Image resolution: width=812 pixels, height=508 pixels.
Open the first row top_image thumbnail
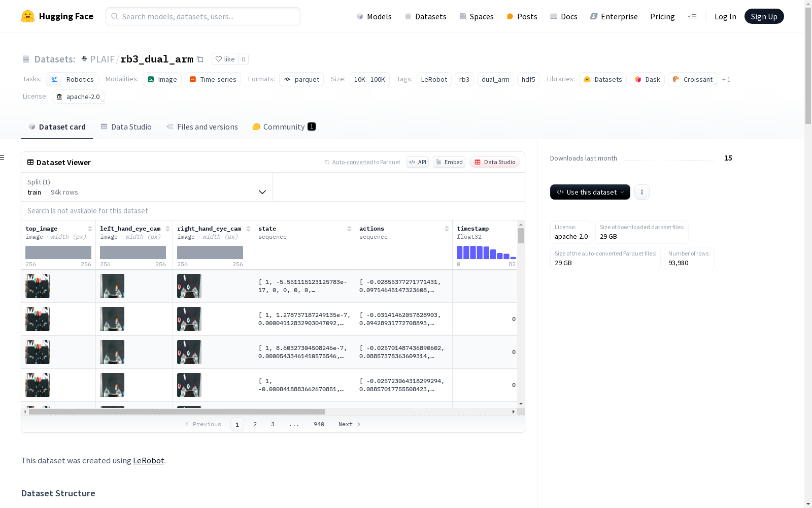coord(38,286)
